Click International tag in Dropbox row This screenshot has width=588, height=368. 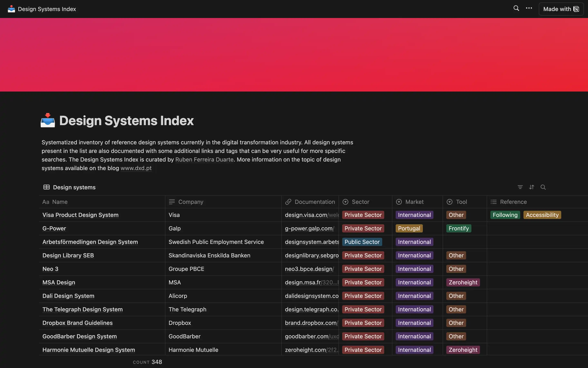[x=414, y=323]
